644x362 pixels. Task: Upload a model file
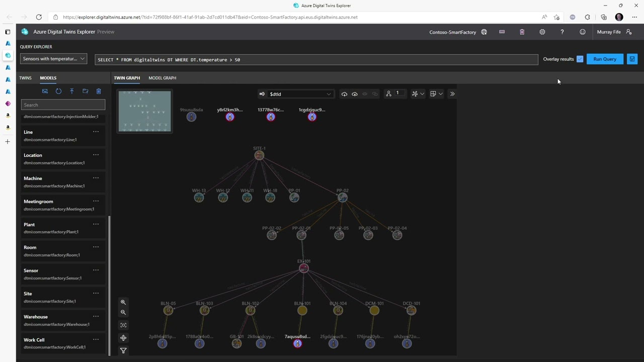pyautogui.click(x=72, y=91)
